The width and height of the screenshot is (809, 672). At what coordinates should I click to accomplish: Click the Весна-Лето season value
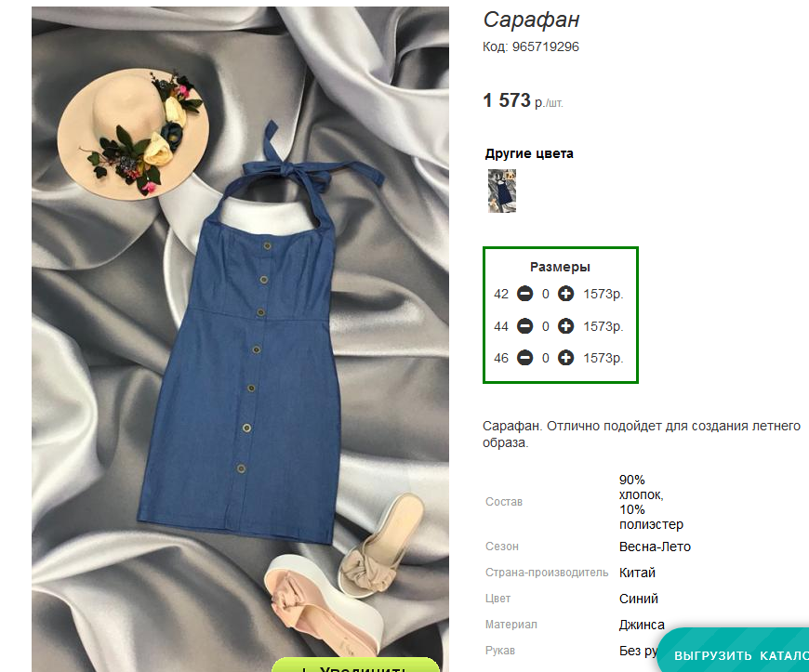(x=655, y=547)
